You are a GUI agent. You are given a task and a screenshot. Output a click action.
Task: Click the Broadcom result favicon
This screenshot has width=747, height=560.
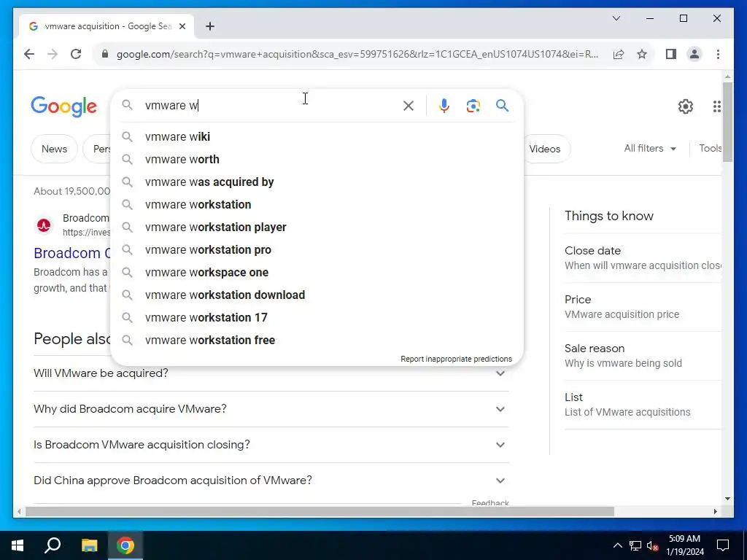pos(44,225)
